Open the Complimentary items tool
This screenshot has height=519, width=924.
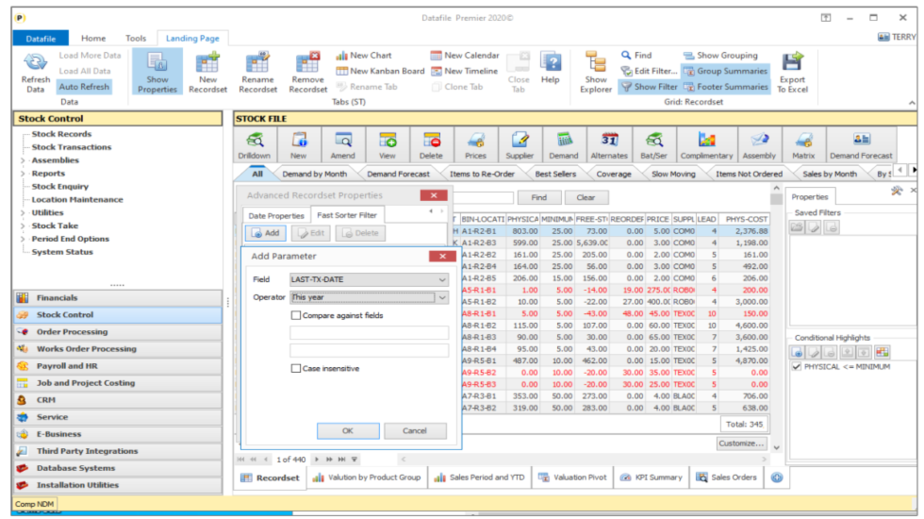click(x=707, y=145)
